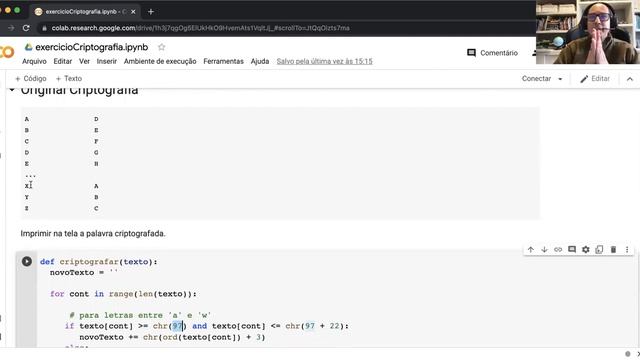Image resolution: width=640 pixels, height=360 pixels.
Task: Click text 'Imprimir na tela a palavra criptografada.'
Action: pos(93,233)
